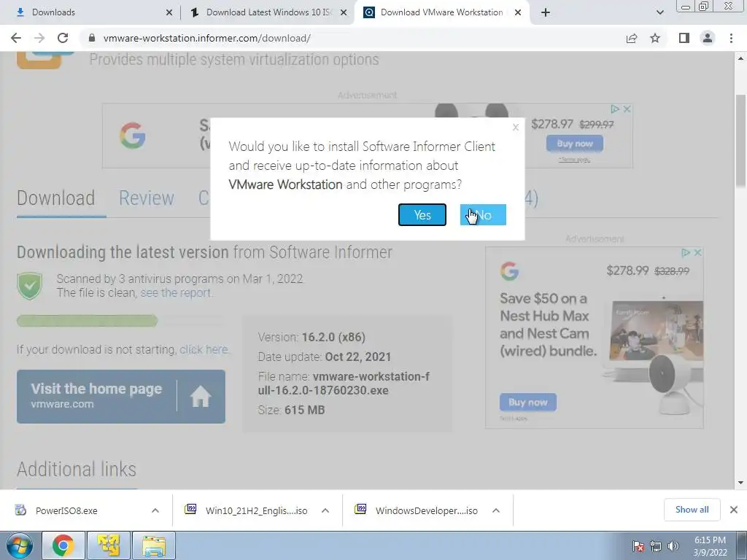Go back to the previous page

(16, 38)
